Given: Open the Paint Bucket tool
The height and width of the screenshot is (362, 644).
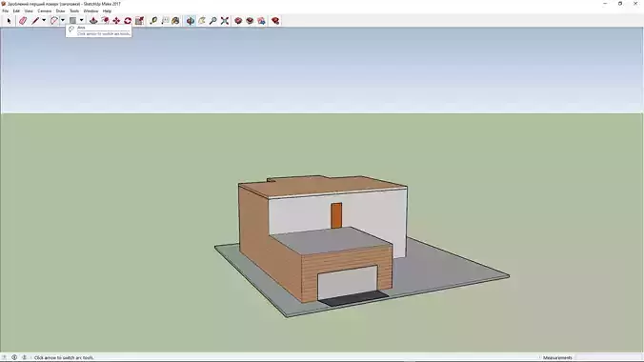Looking at the screenshot, I should (x=176, y=21).
